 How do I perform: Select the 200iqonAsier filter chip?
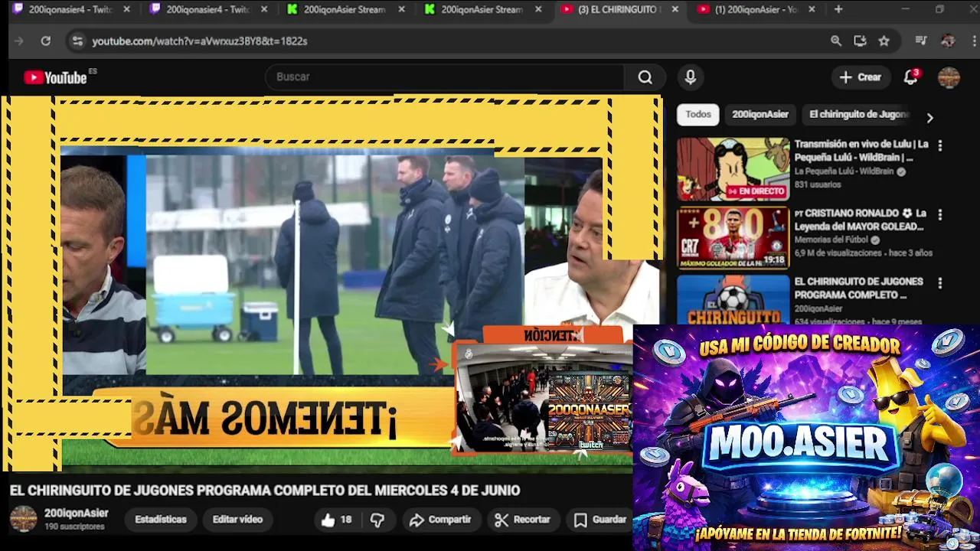(760, 114)
